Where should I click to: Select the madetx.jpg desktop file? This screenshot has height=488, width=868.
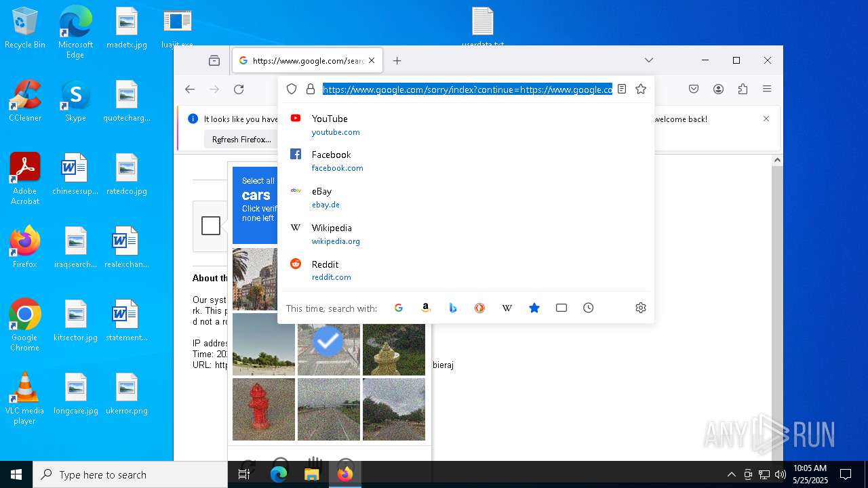click(127, 28)
